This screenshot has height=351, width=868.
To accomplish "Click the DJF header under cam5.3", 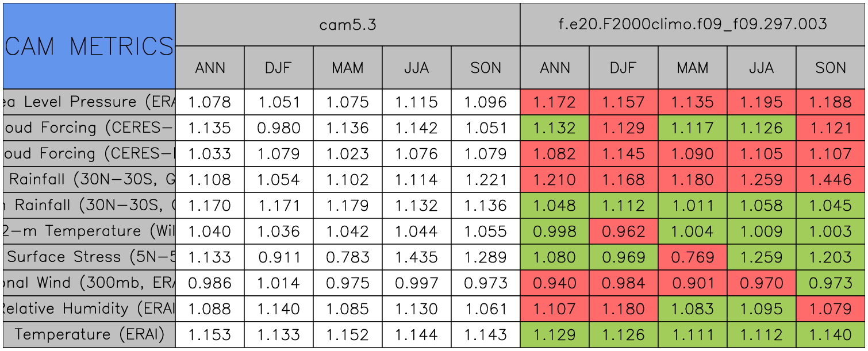I will coord(279,68).
